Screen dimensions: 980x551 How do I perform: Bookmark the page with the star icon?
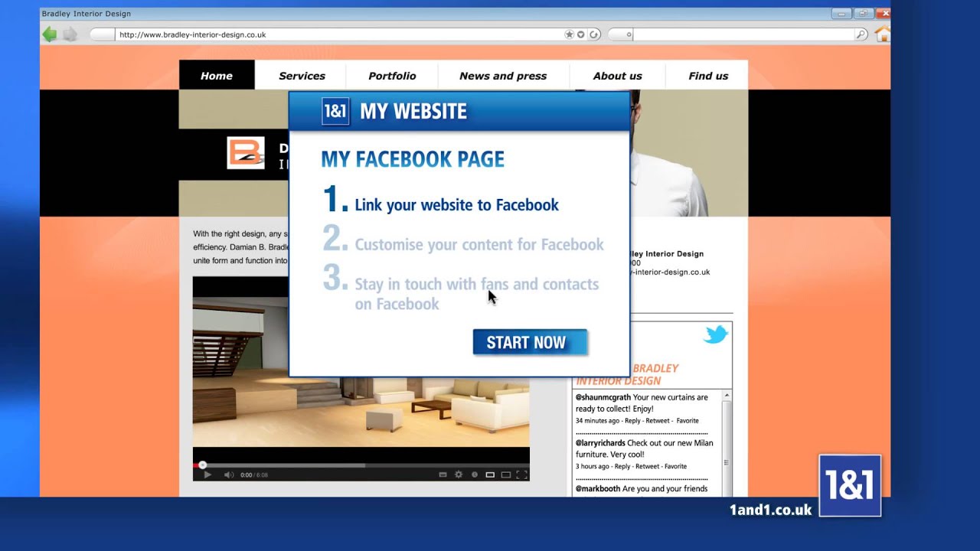coord(570,34)
